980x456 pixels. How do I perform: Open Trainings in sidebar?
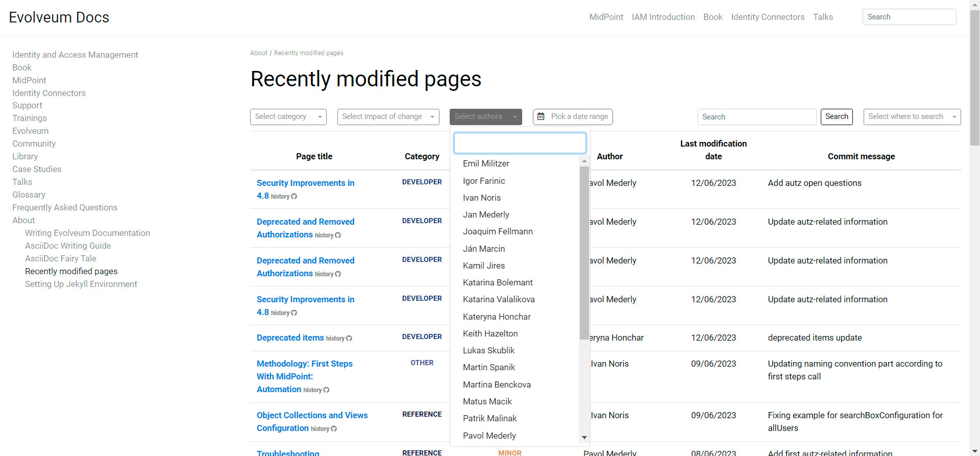coord(30,118)
